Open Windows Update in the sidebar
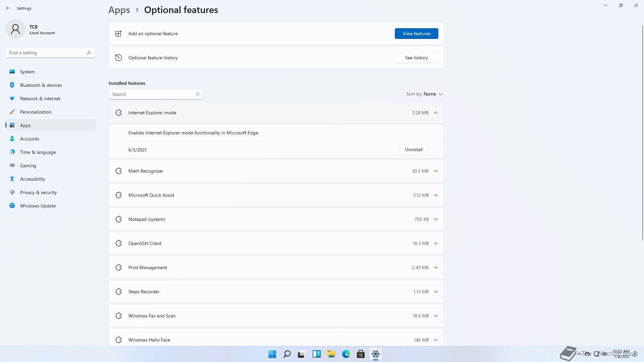Viewport: 644px width, 362px height. pyautogui.click(x=50, y=206)
